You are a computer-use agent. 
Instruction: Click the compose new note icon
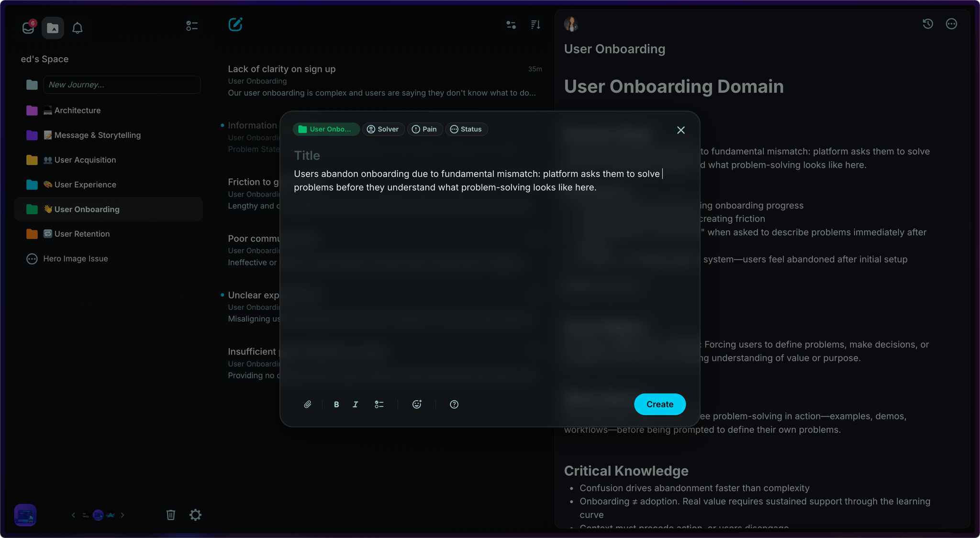coord(235,24)
